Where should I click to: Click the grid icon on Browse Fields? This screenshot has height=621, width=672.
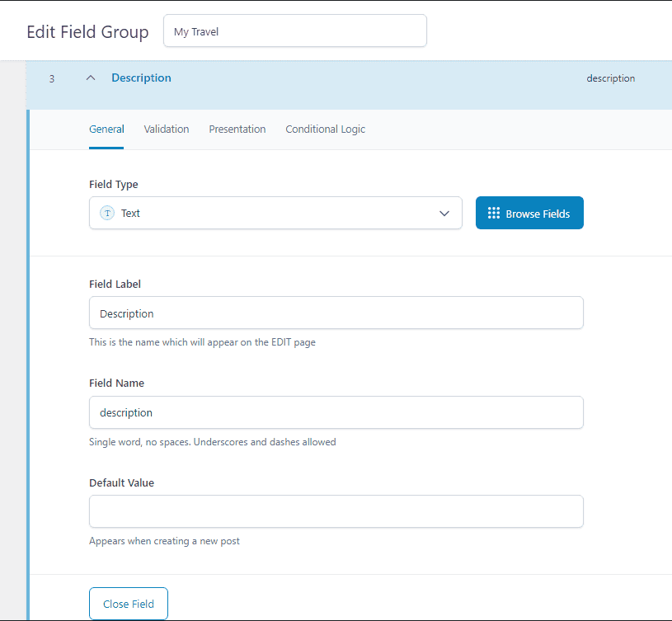click(x=494, y=213)
